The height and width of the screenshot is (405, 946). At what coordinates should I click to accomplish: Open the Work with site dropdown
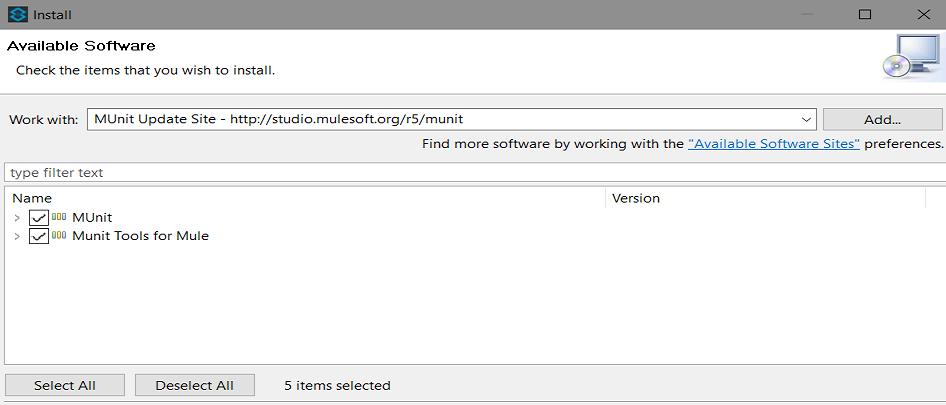806,119
